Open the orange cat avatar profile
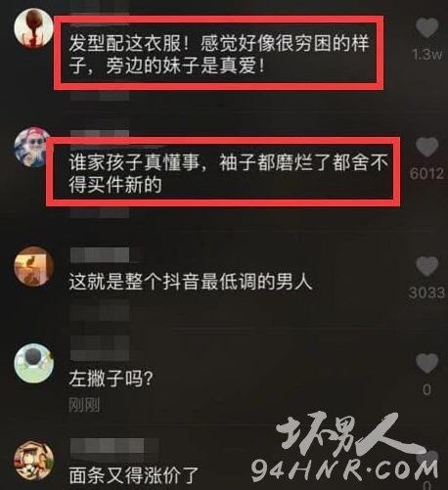 [33, 266]
